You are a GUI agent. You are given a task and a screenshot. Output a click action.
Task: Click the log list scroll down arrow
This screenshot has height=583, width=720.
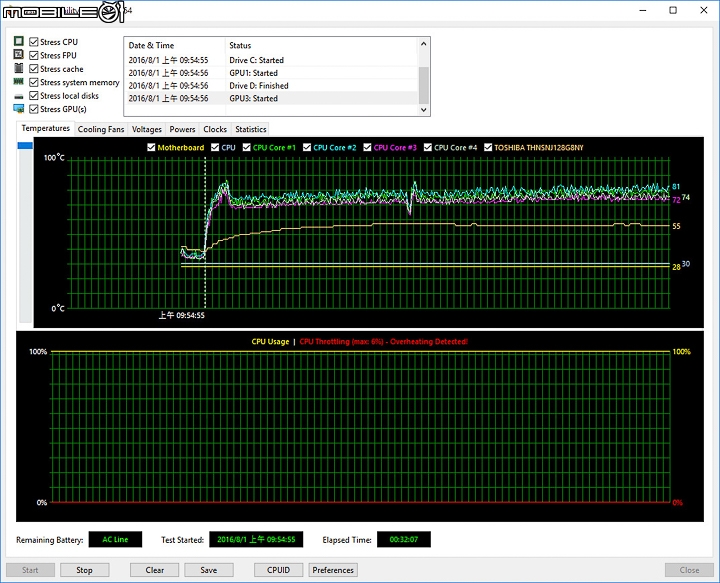click(x=423, y=110)
